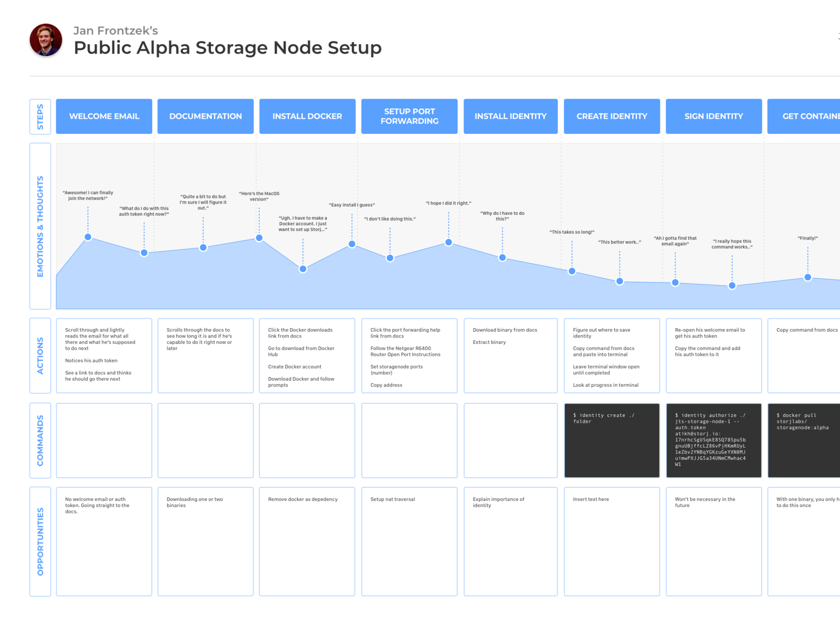Click the CREATE IDENTITY step header
840x630 pixels.
click(x=612, y=116)
